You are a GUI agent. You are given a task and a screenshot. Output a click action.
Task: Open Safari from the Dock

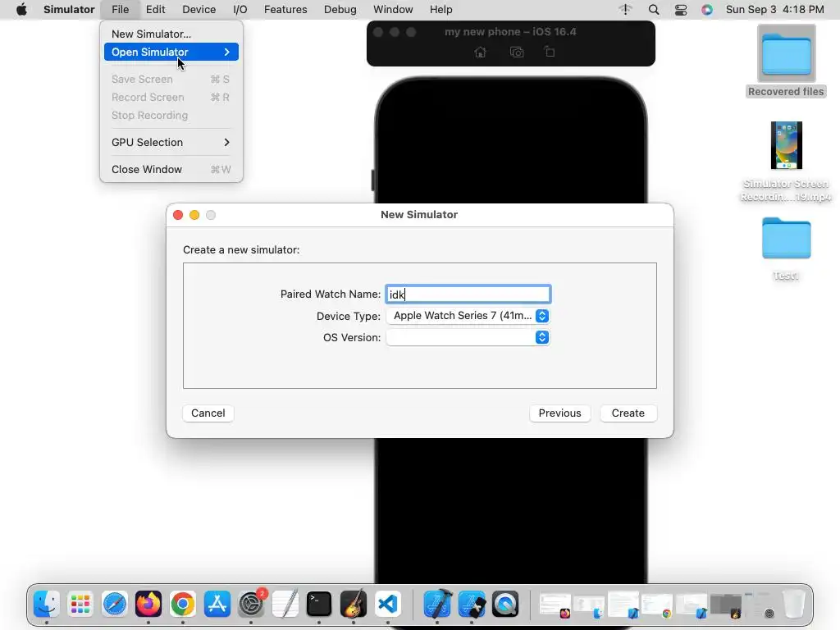click(115, 605)
